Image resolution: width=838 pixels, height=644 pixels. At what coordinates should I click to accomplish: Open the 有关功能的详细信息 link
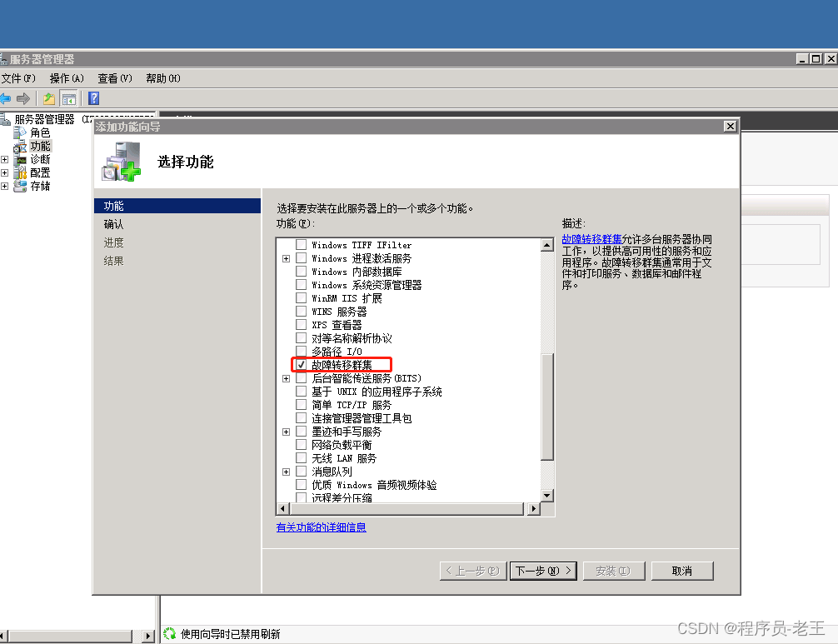(x=321, y=527)
